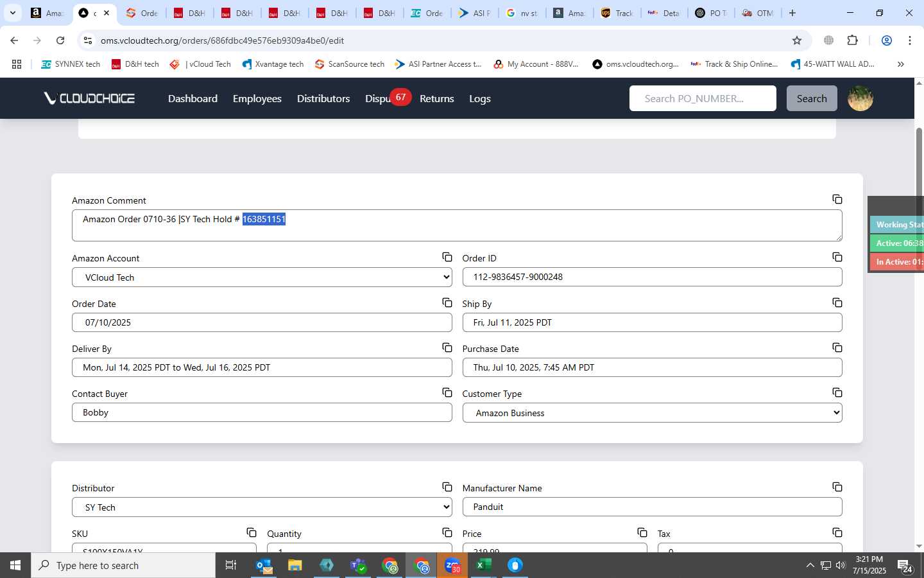Copy the Amazon Account field value
This screenshot has width=924, height=578.
tap(447, 257)
